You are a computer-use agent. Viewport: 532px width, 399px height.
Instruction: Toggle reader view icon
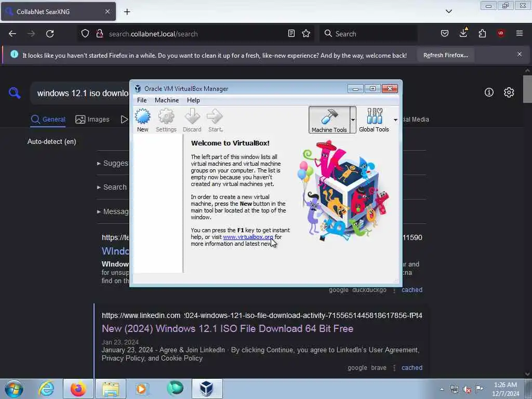tap(291, 33)
